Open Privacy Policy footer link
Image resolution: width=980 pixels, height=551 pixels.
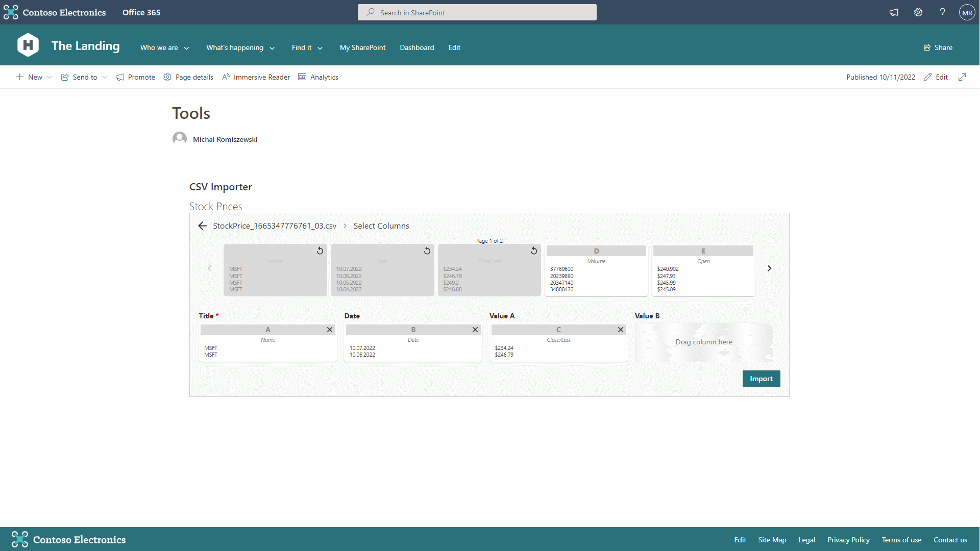848,540
